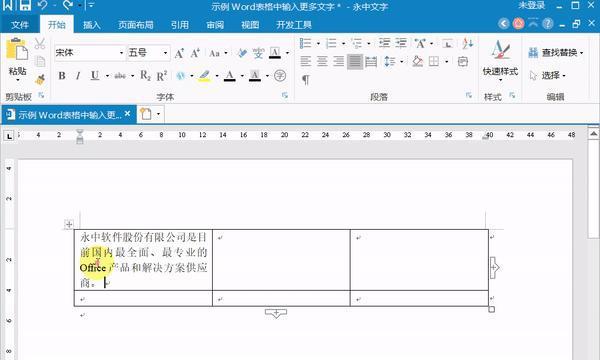600x360 pixels.
Task: Decrease paragraph indent
Action: 384,43
